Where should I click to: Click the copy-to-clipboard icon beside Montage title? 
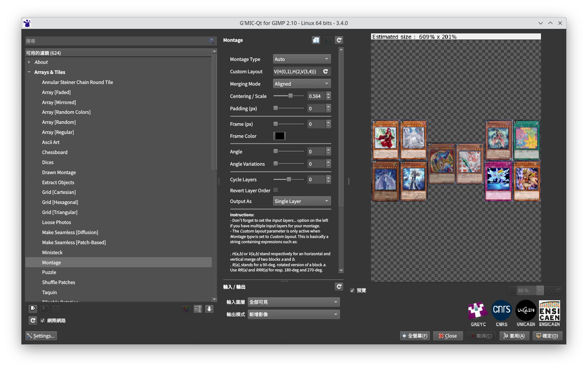pos(316,40)
